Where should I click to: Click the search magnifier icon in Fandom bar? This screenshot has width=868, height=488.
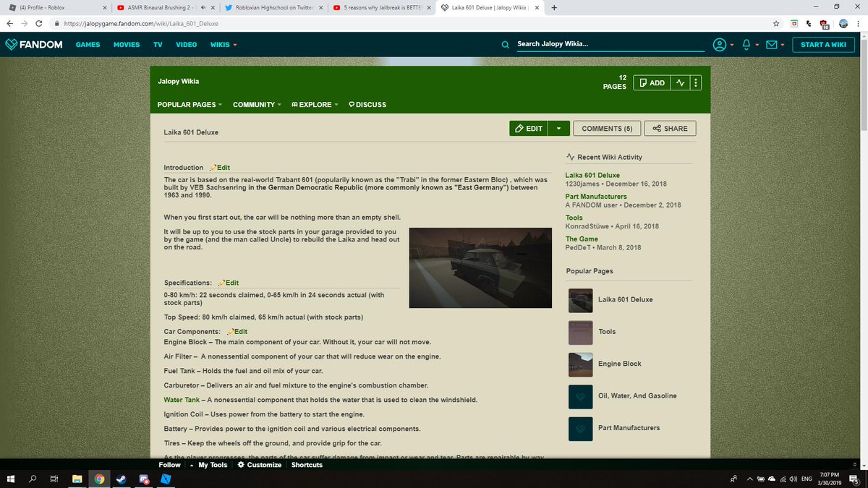(x=506, y=44)
